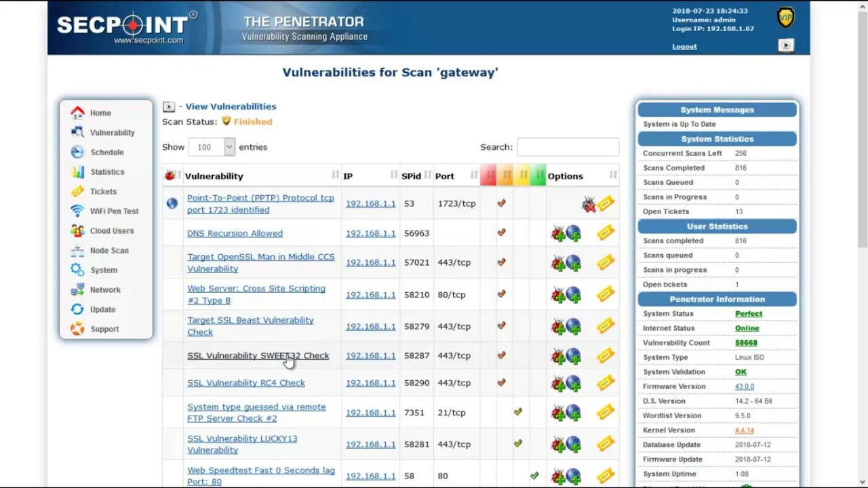Click the globe icon in PPTP row
This screenshot has width=868, height=488.
coord(172,203)
